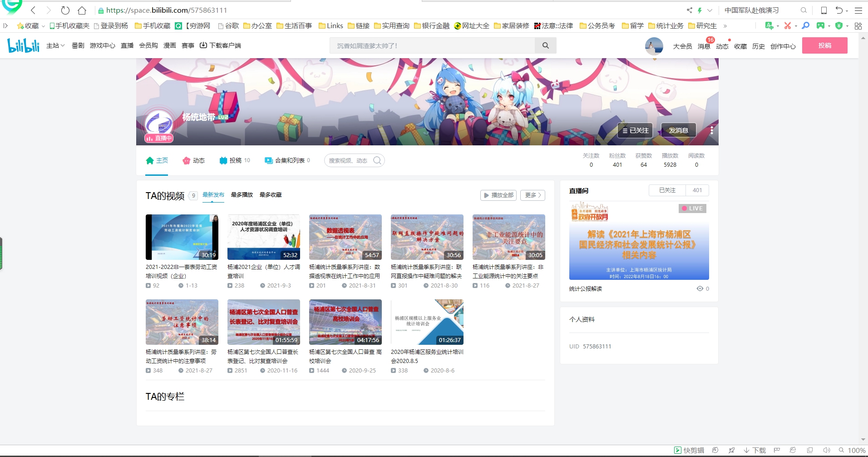Toggle the 已关注 follow button on banner

[635, 130]
